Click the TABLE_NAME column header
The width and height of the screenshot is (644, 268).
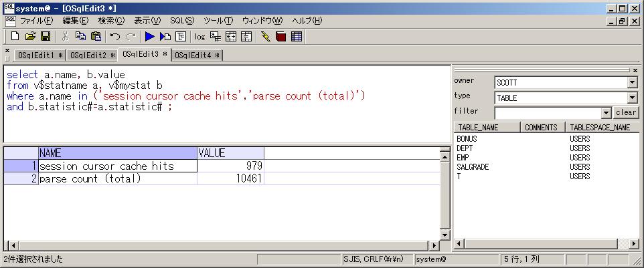(487, 127)
